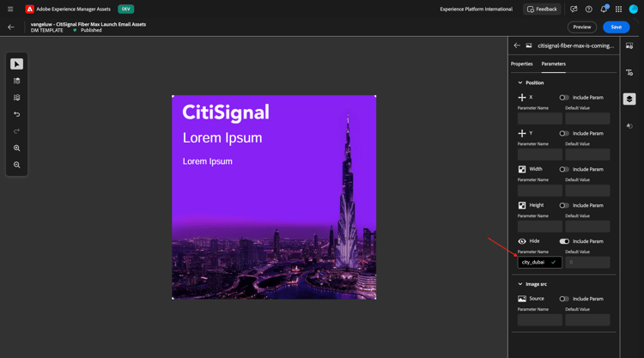Enable Include Param for Height
Screen dimensions: 644x358
tap(564, 205)
